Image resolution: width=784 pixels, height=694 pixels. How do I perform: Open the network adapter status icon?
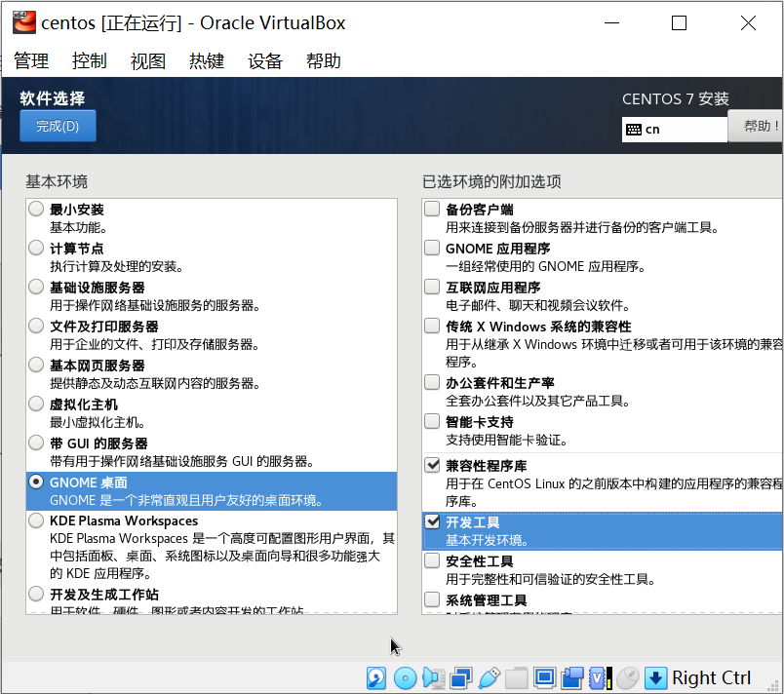[461, 678]
